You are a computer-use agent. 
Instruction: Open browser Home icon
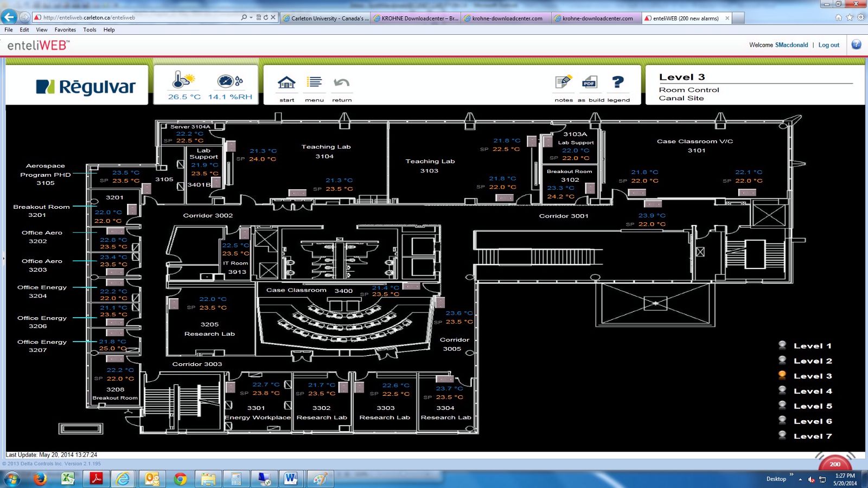click(839, 17)
